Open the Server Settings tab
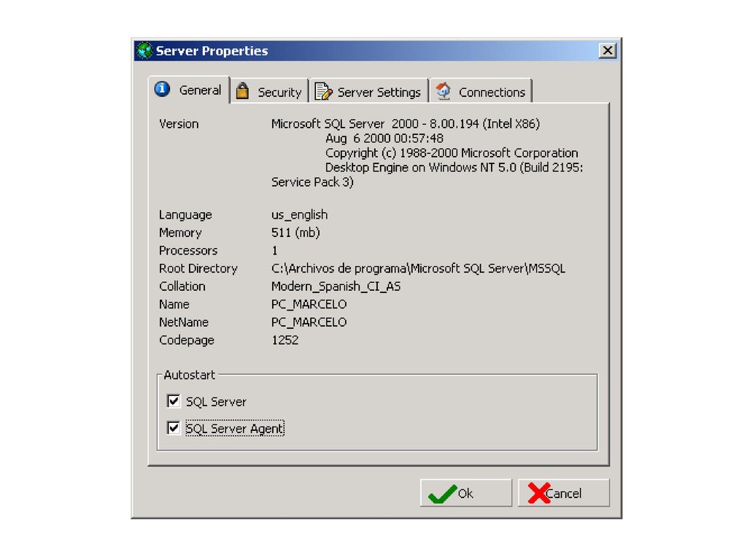 (x=368, y=91)
